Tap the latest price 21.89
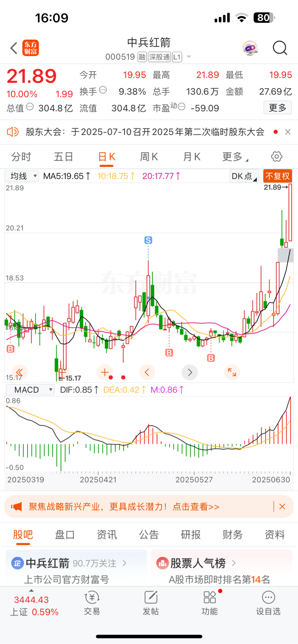The image size is (298, 644). point(31,76)
